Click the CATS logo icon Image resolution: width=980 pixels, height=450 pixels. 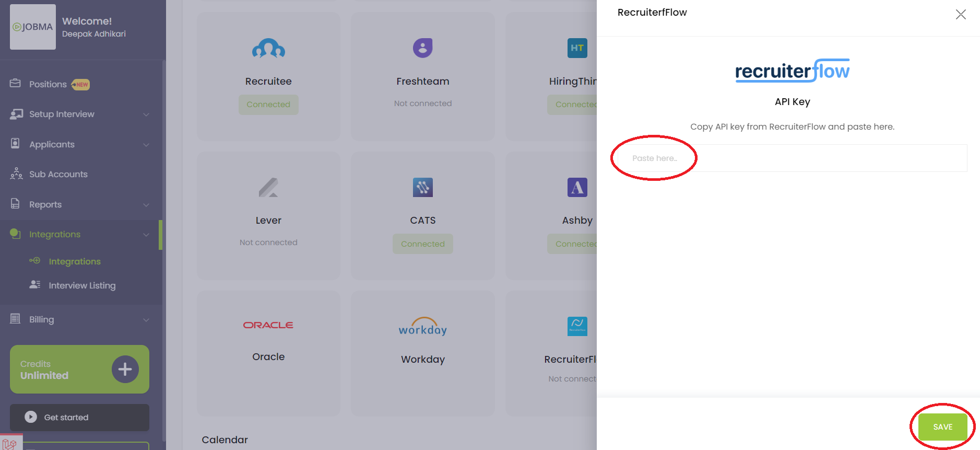[423, 187]
